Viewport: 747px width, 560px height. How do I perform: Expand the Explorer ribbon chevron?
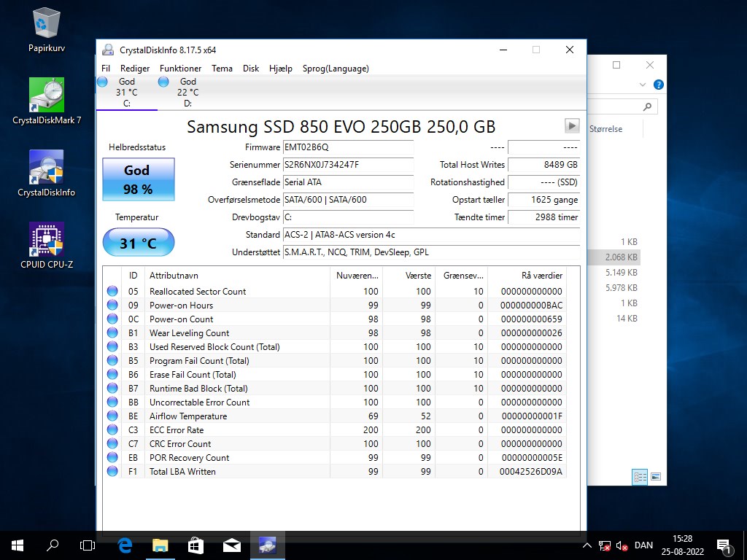643,85
